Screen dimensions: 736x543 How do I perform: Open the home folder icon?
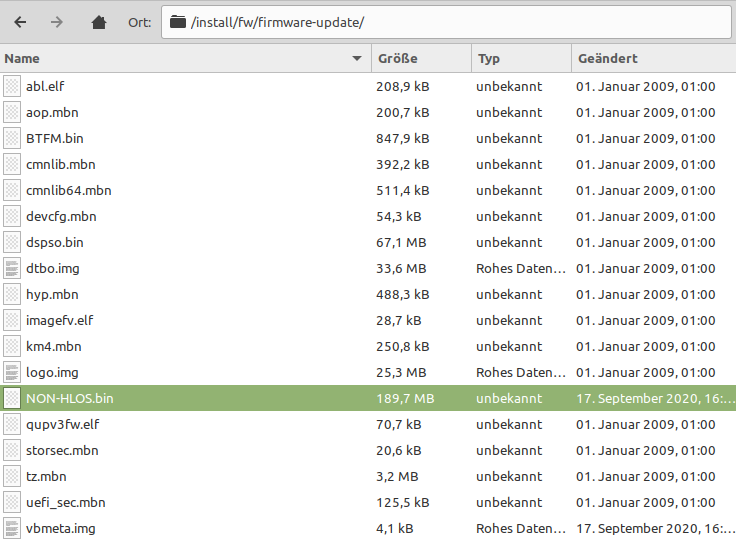99,22
